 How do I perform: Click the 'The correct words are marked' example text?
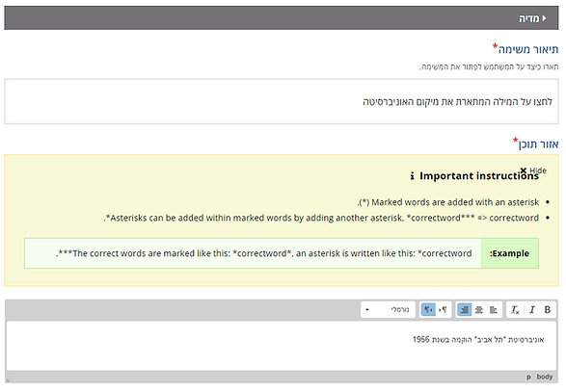click(264, 253)
